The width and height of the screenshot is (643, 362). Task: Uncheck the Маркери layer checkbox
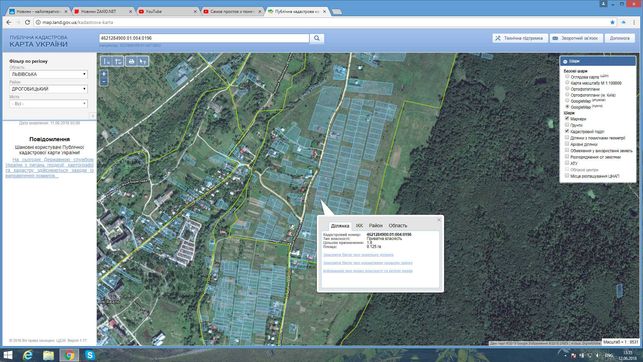[x=567, y=118]
